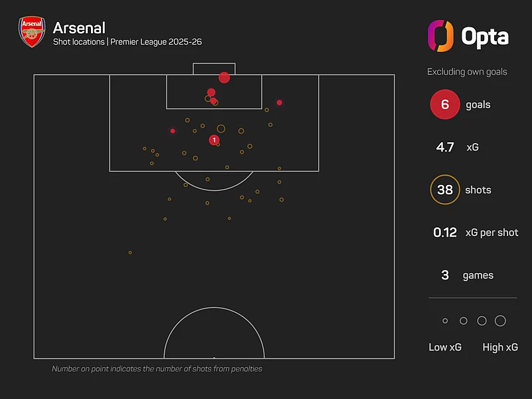Click the penalties footnote text
Viewport: 532px width, 399px height.
click(157, 369)
